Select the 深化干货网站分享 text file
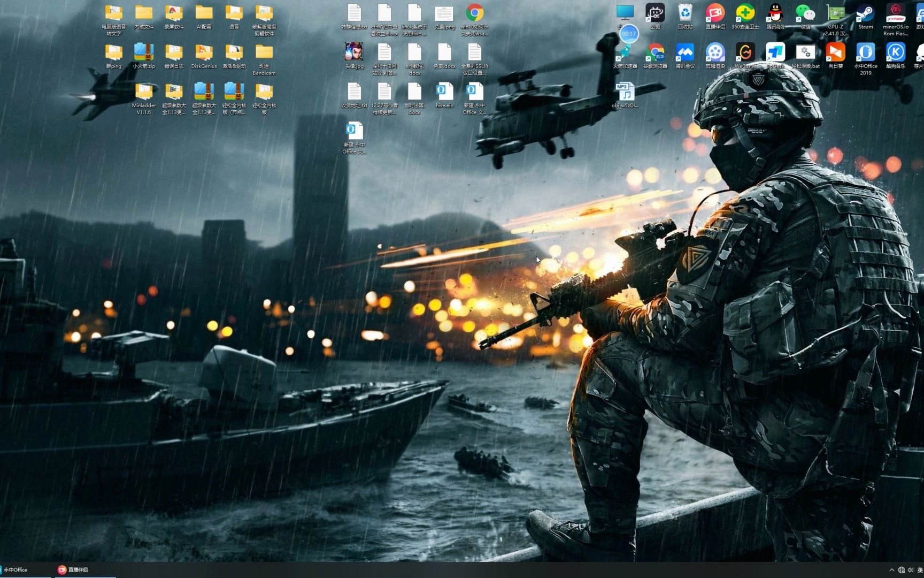The image size is (924, 578). 384,59
